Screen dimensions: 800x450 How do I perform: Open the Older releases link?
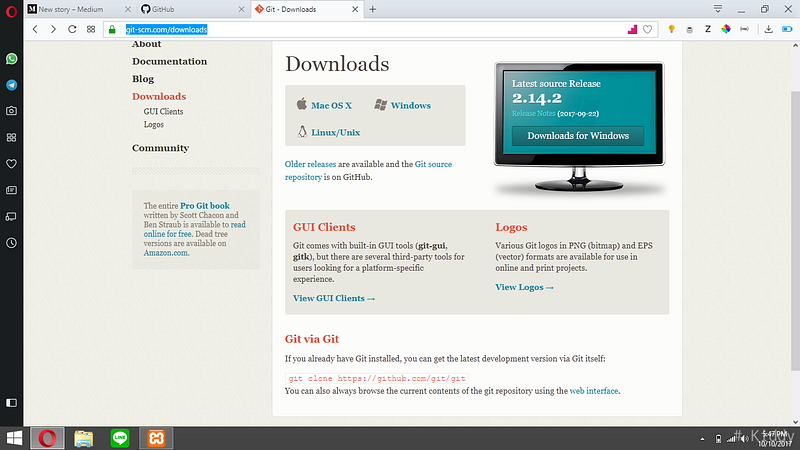[x=310, y=164]
